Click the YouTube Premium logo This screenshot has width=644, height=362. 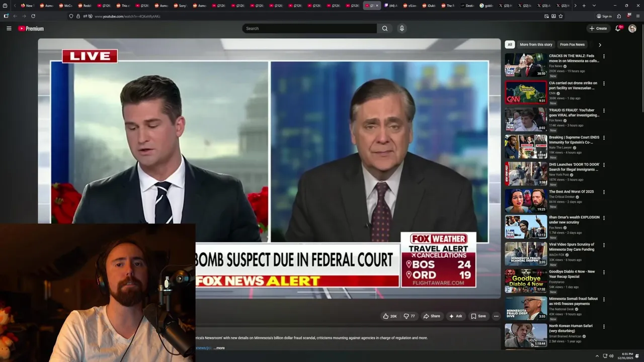tap(31, 29)
